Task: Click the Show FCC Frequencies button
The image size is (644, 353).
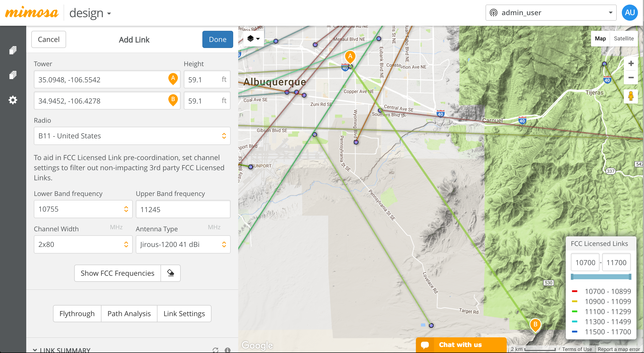Action: (x=118, y=273)
